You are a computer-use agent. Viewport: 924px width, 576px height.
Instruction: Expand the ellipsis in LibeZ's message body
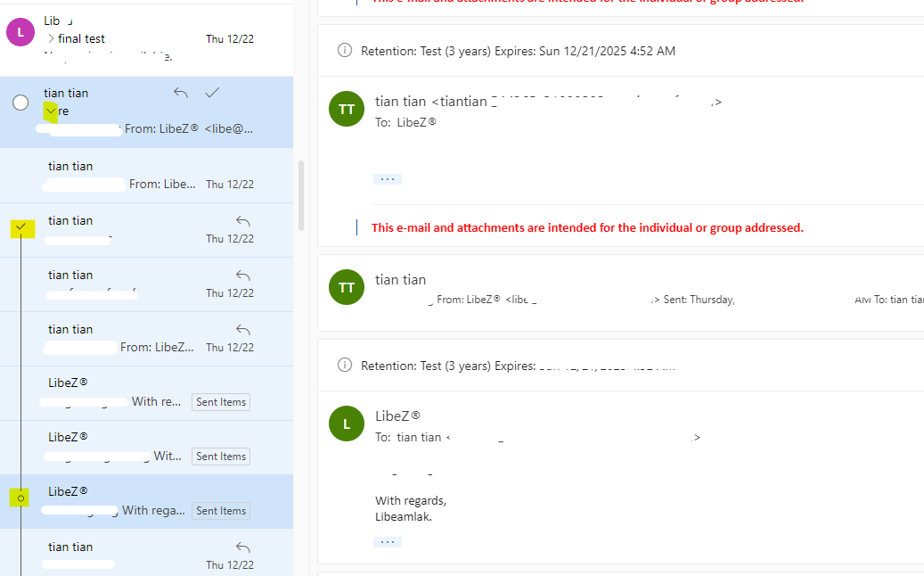[388, 540]
